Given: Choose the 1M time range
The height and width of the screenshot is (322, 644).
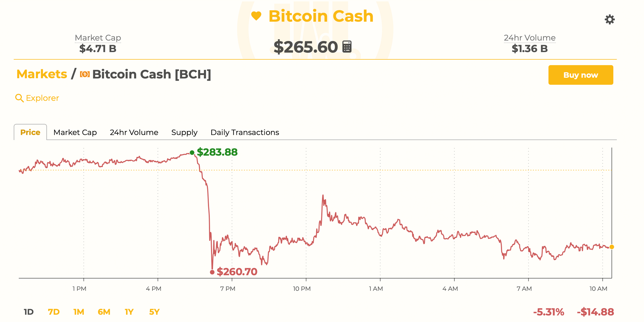Looking at the screenshot, I should click(x=79, y=312).
